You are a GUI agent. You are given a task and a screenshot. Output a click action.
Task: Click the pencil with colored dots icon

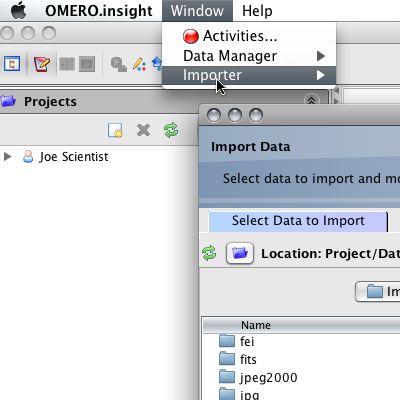pos(139,64)
